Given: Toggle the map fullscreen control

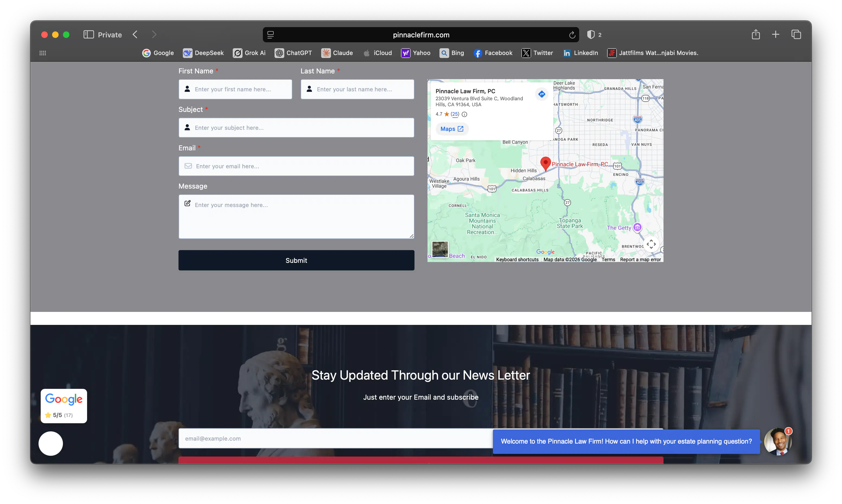Looking at the screenshot, I should click(x=651, y=244).
